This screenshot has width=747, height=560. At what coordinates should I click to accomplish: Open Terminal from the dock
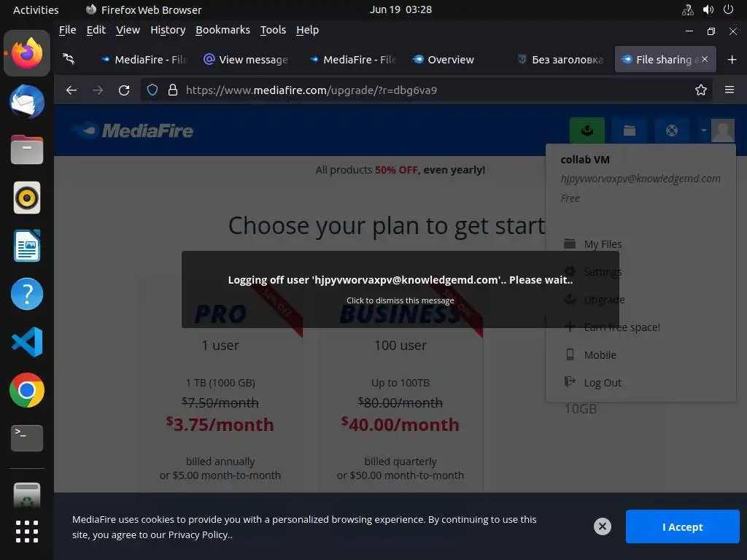pyautogui.click(x=27, y=438)
